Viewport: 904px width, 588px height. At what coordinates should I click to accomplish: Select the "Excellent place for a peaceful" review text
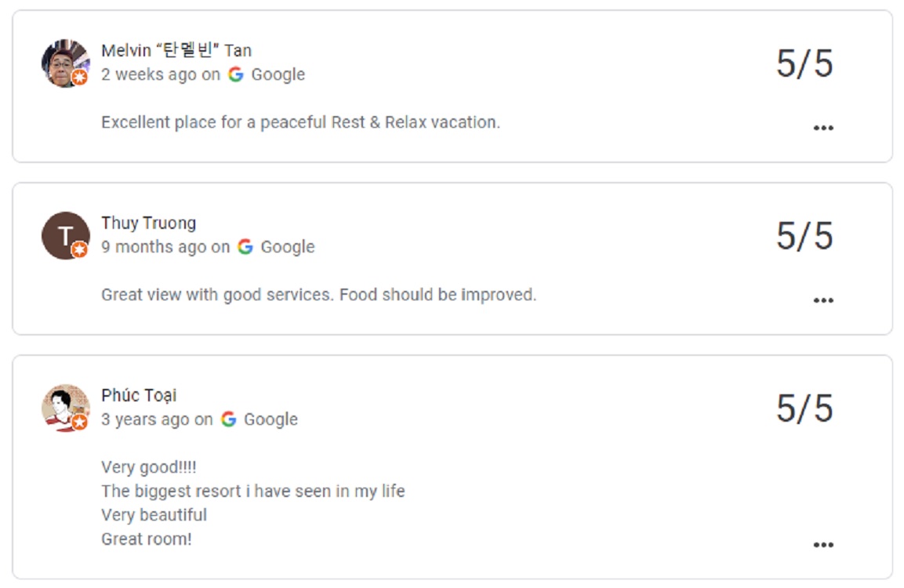click(300, 123)
